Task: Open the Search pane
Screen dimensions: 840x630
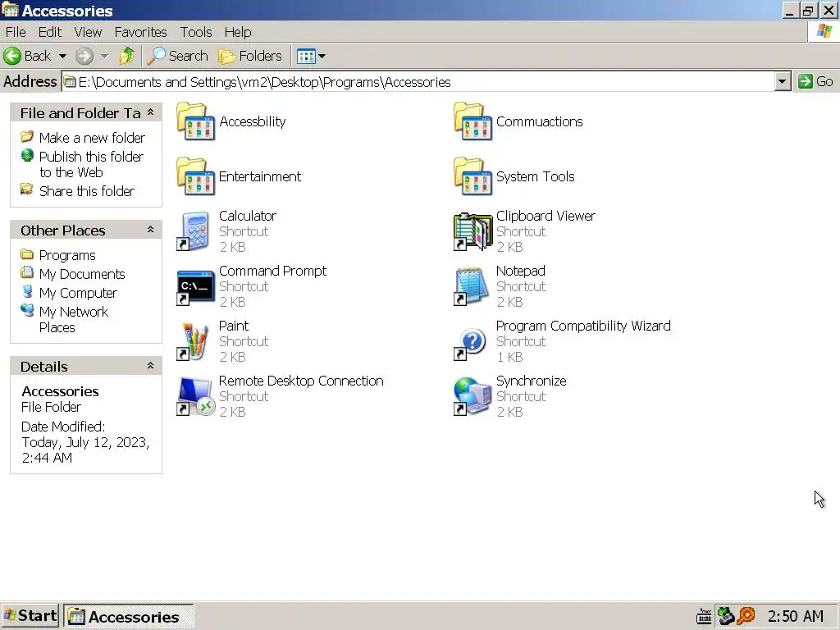Action: (x=178, y=56)
